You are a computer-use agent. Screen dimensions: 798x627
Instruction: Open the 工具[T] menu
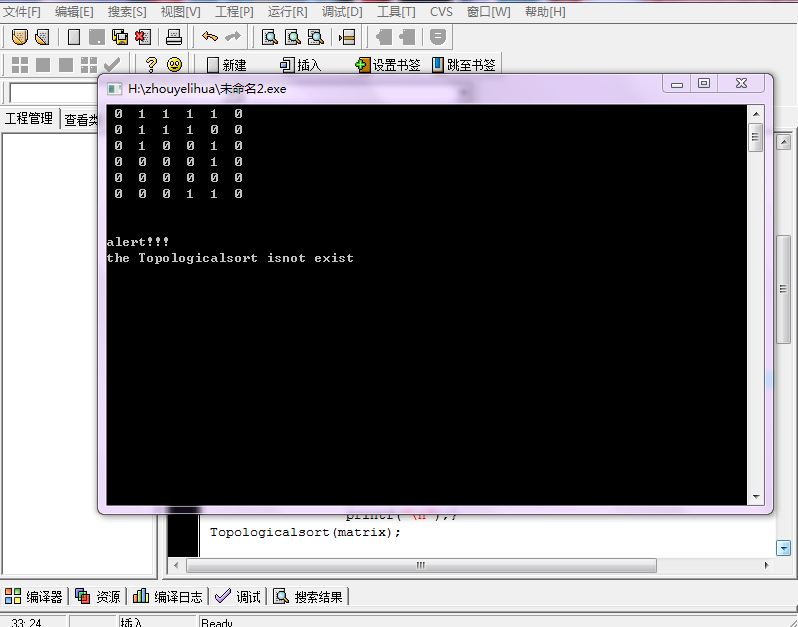click(x=396, y=12)
